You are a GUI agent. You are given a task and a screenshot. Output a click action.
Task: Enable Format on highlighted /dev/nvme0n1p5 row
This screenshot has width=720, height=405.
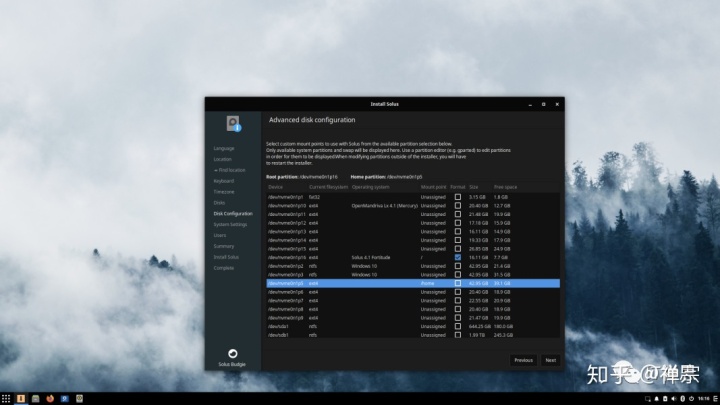[x=458, y=283]
